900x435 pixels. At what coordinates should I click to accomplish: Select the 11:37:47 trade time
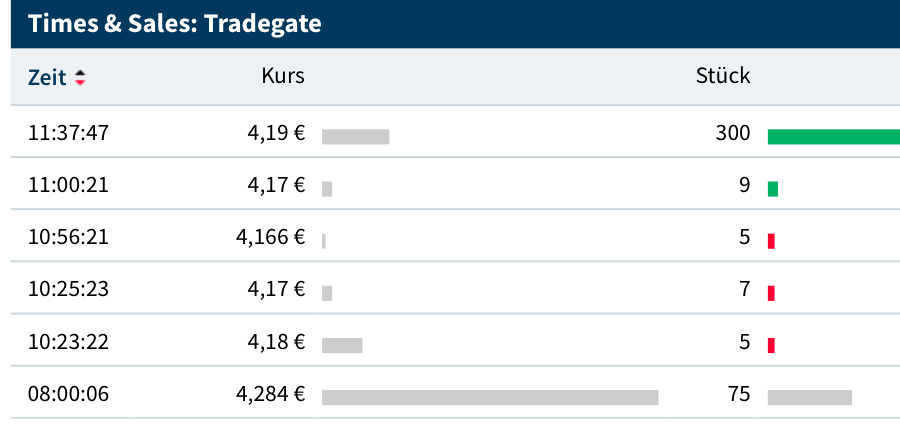[68, 134]
